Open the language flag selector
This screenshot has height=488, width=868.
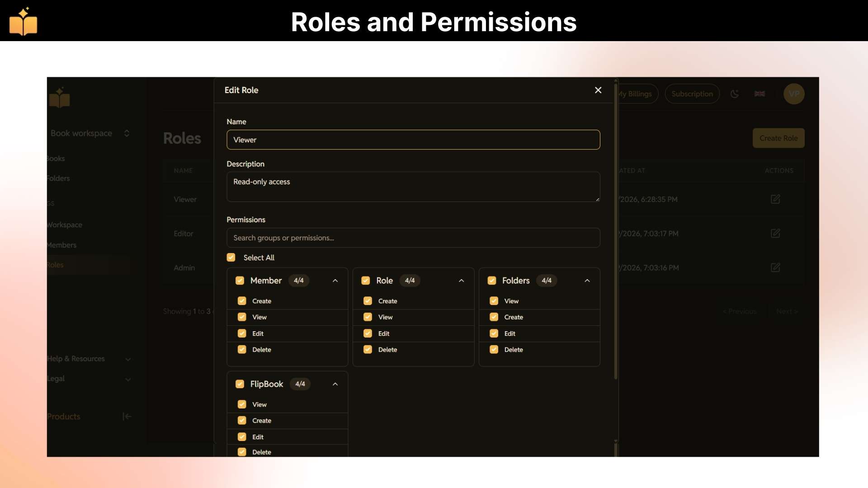759,94
